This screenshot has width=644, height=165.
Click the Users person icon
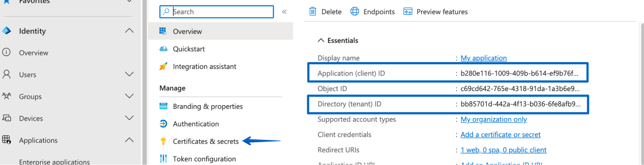6,74
